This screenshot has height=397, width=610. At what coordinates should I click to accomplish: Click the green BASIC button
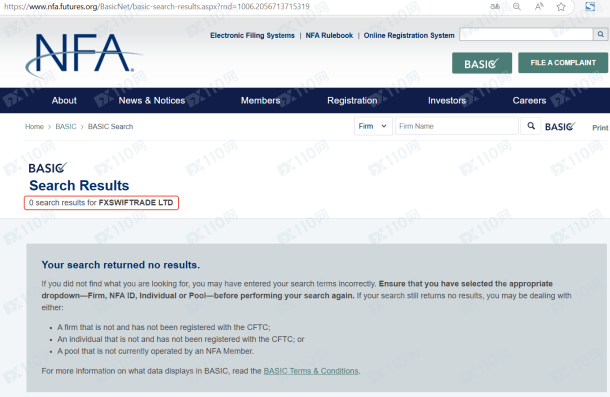tap(482, 63)
